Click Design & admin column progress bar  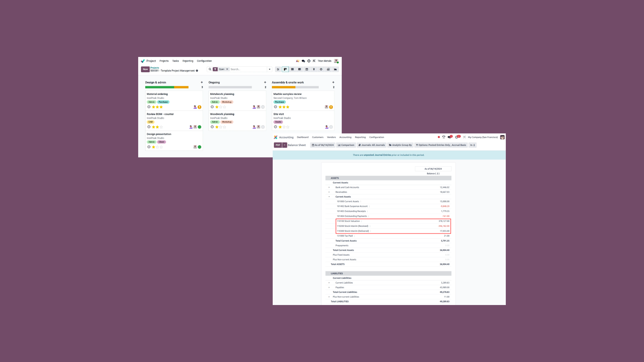tap(167, 87)
